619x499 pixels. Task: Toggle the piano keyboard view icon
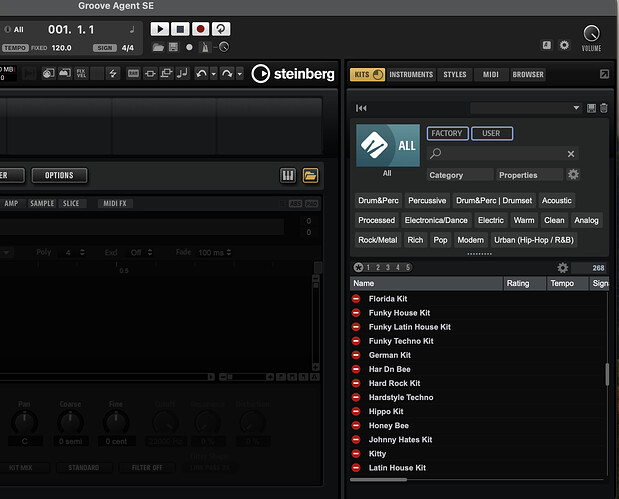288,176
